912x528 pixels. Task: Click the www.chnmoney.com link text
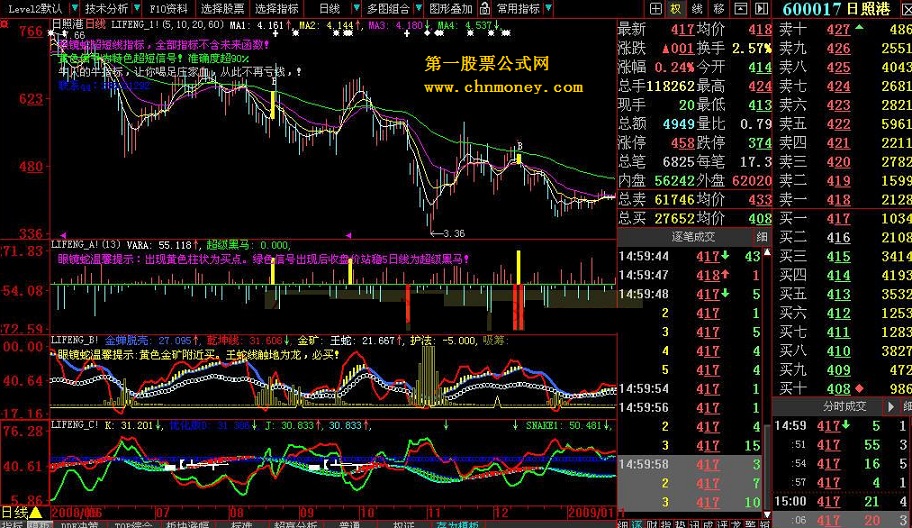point(504,87)
